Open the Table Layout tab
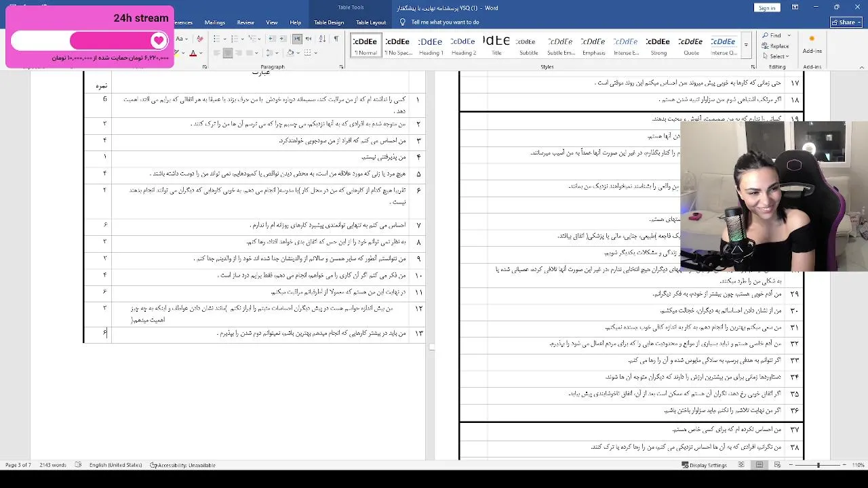Screen dimensions: 868x488 coord(371,22)
